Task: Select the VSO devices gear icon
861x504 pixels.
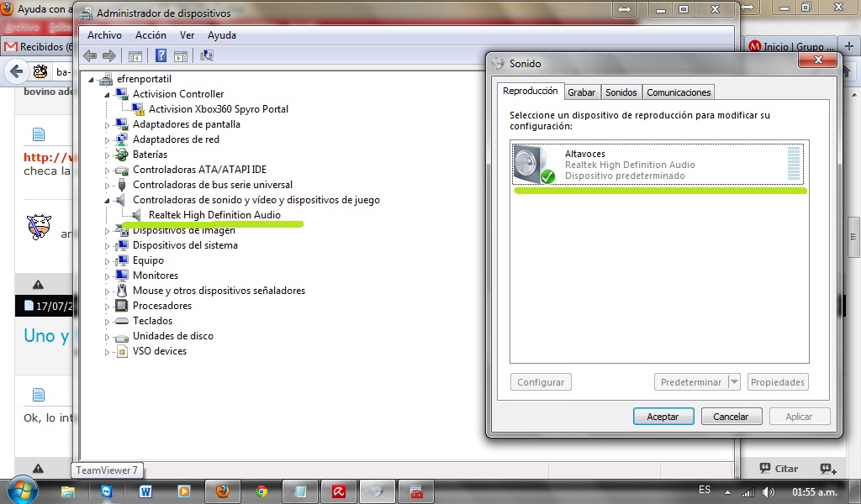Action: point(122,351)
